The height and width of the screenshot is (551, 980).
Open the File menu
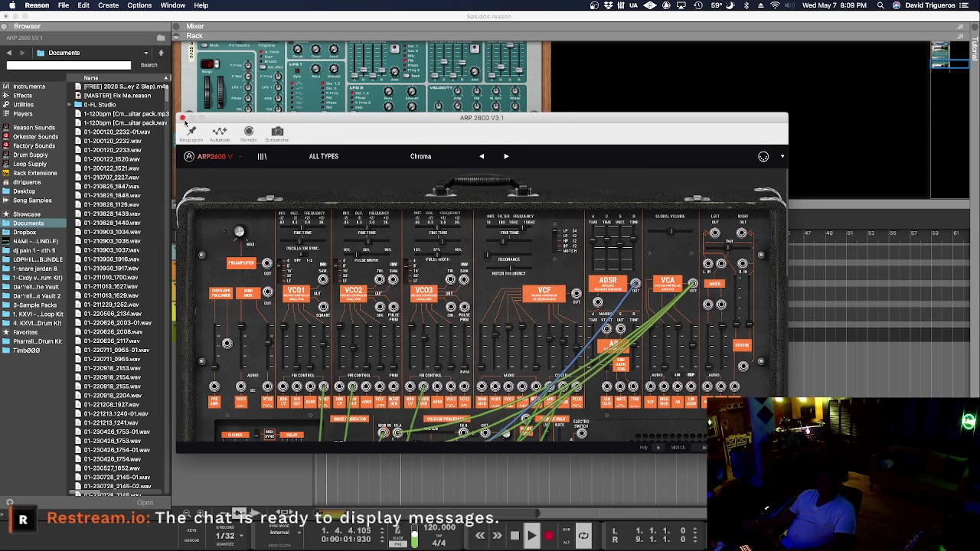pyautogui.click(x=64, y=5)
